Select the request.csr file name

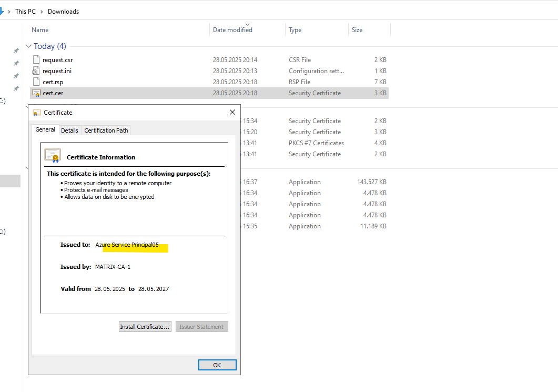click(x=58, y=60)
